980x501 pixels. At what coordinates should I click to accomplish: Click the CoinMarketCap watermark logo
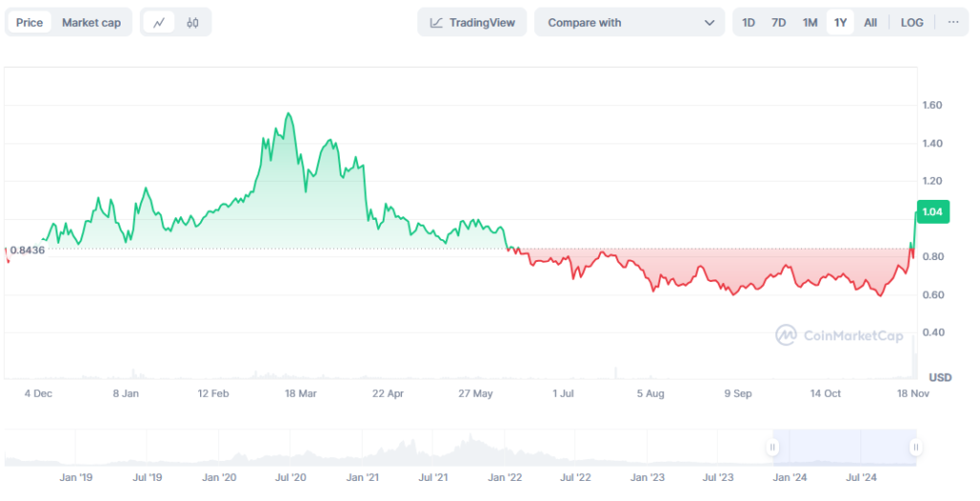tap(839, 336)
